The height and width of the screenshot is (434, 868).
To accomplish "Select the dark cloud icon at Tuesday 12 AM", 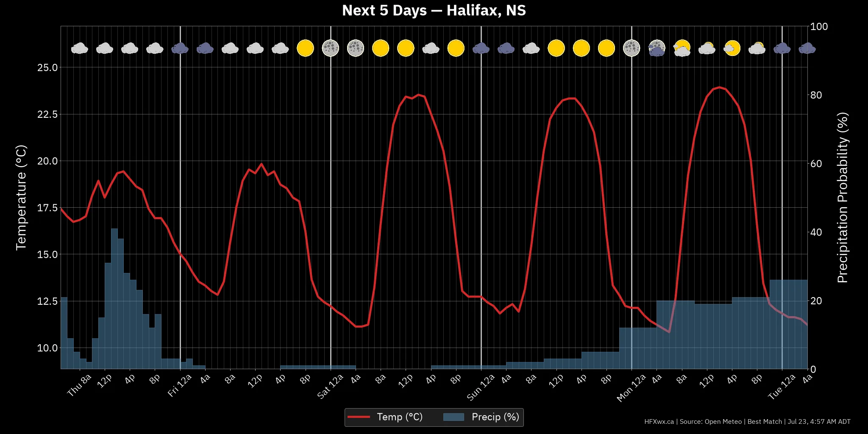I will pos(782,48).
